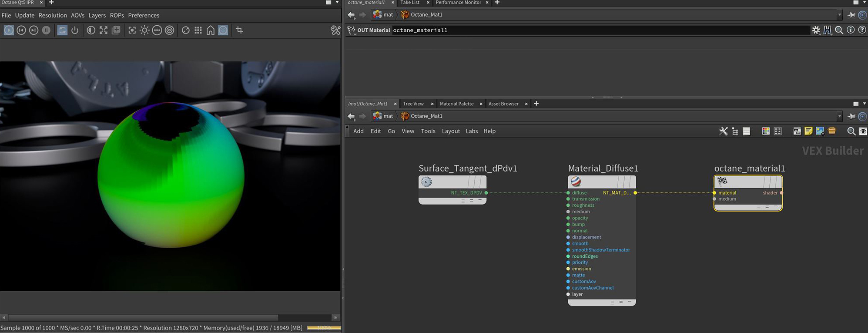The image size is (868, 333).
Task: Toggle the highlighted auto-update refresh button
Action: coord(62,30)
